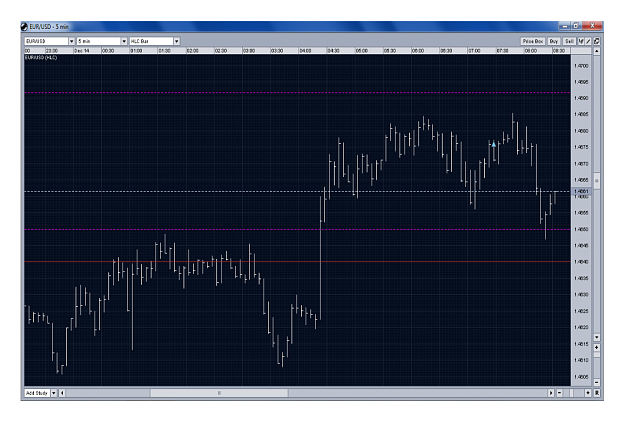Click the detach chart window icon
625x442 pixels.
597,41
